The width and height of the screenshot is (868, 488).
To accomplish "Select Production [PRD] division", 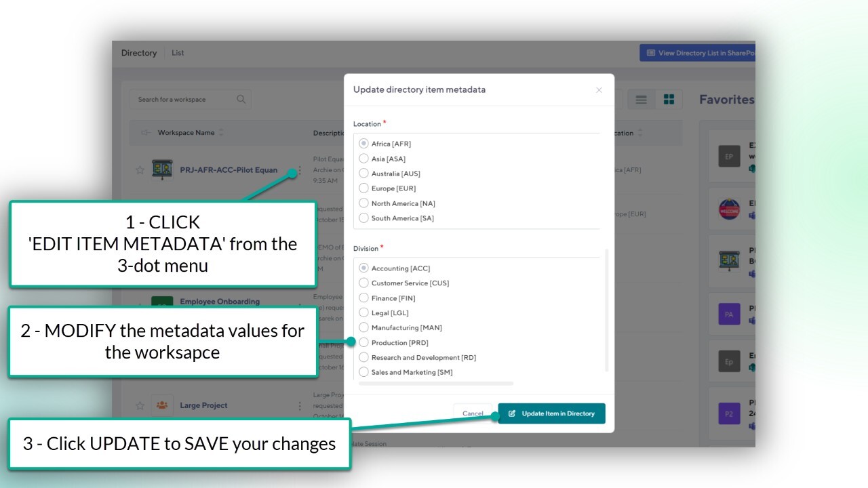I will click(363, 343).
